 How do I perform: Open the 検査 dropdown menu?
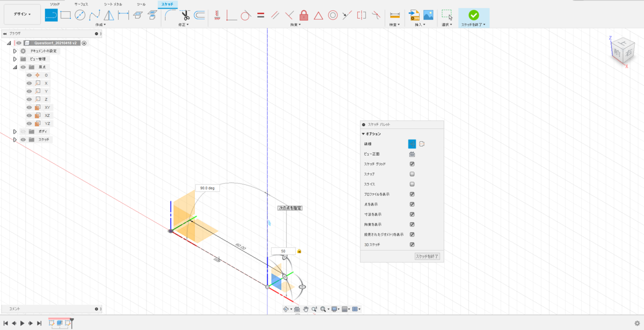(395, 25)
